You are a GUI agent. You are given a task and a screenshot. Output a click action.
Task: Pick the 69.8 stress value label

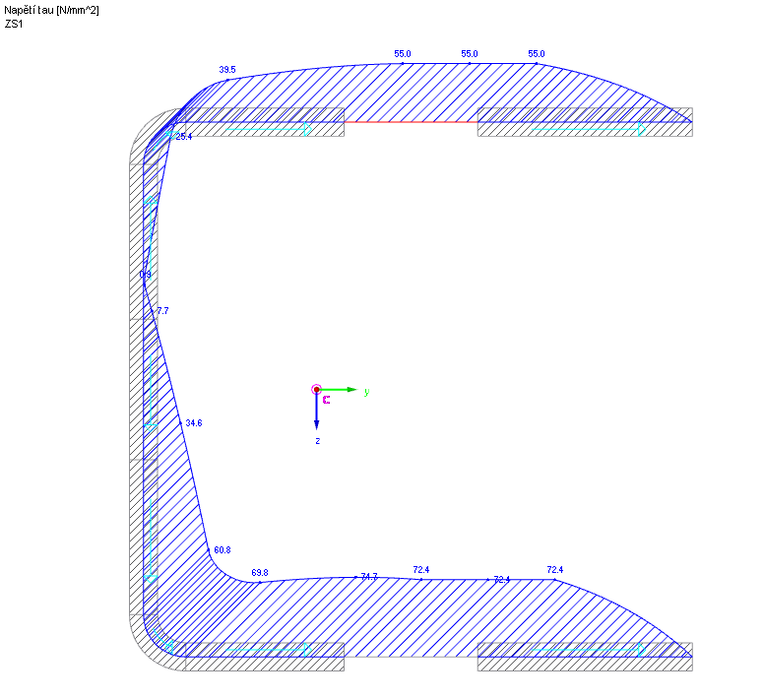click(x=260, y=573)
